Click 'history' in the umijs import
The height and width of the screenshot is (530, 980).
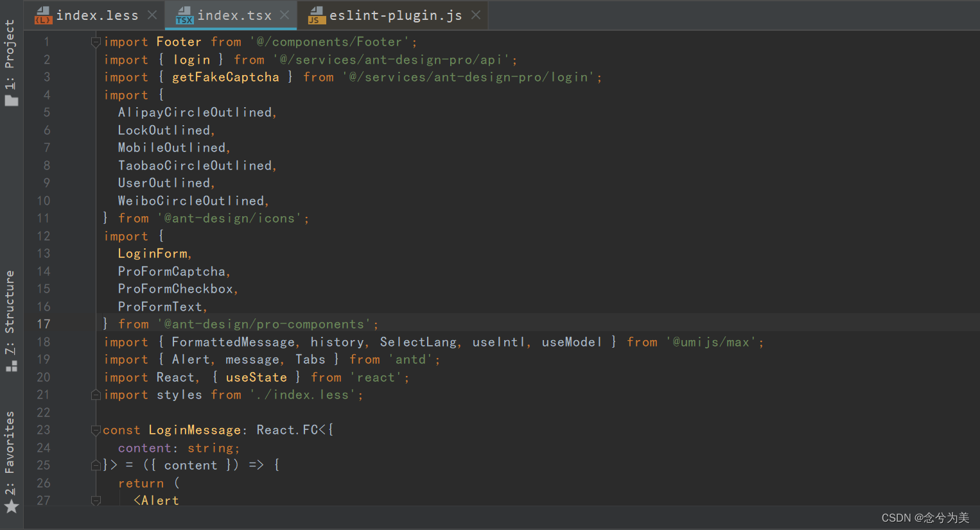pos(337,342)
